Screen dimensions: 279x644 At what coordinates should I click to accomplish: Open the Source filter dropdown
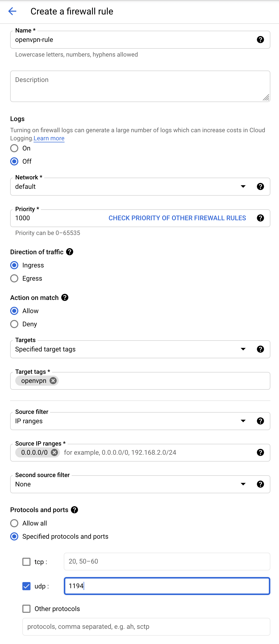pyautogui.click(x=243, y=421)
